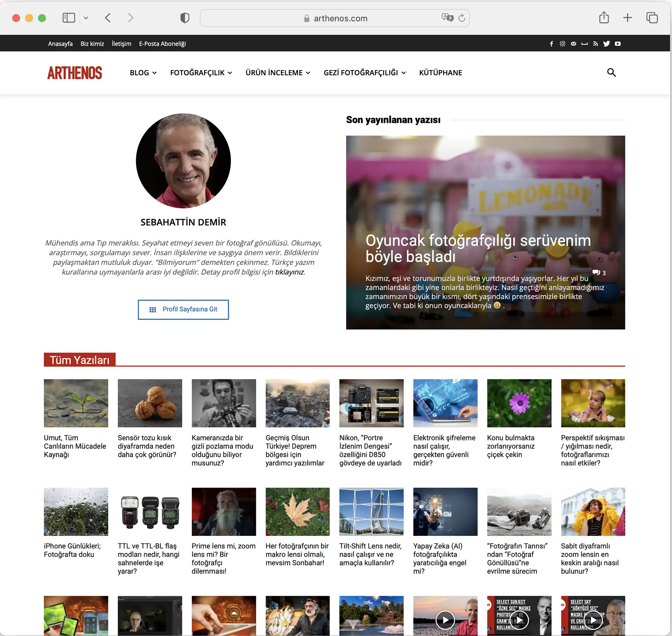Open the walnuts thumbnail
Image resolution: width=672 pixels, height=636 pixels.
(x=150, y=403)
